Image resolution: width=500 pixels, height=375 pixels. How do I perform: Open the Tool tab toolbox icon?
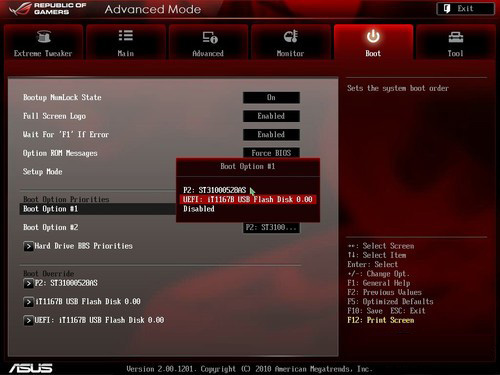pyautogui.click(x=455, y=37)
